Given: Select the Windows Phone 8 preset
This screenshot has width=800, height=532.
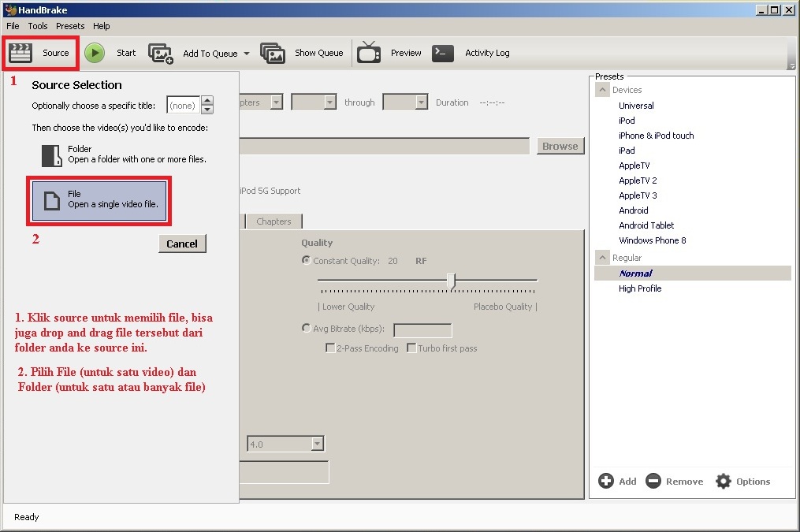Looking at the screenshot, I should (652, 240).
